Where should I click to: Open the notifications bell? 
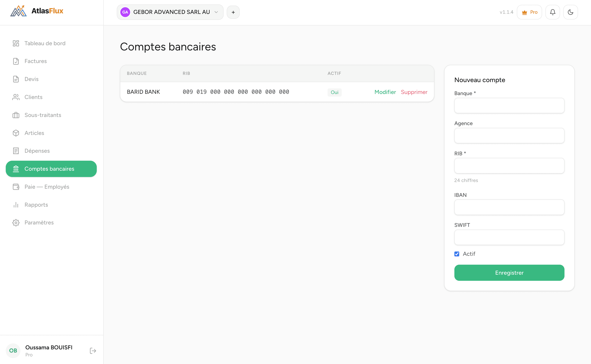click(552, 12)
